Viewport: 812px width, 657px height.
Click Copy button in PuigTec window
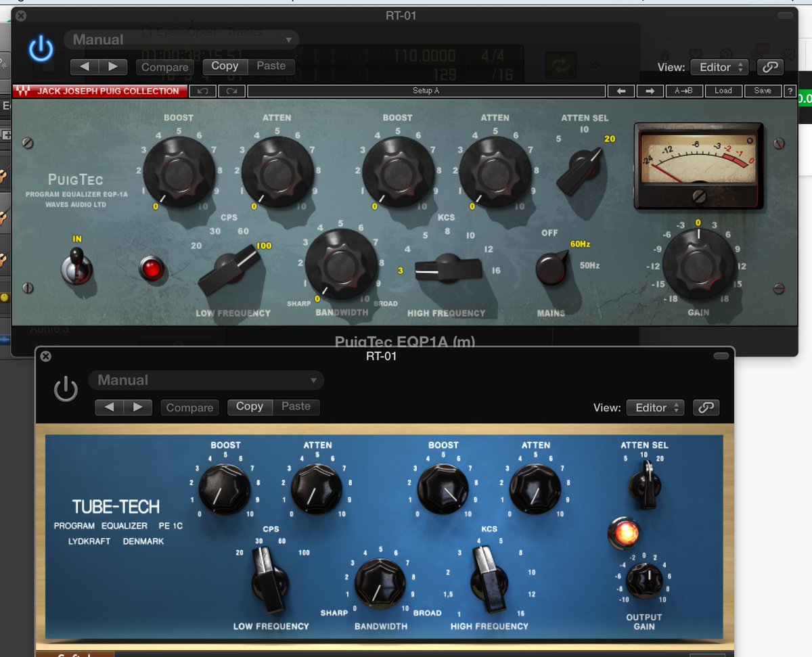pyautogui.click(x=225, y=66)
